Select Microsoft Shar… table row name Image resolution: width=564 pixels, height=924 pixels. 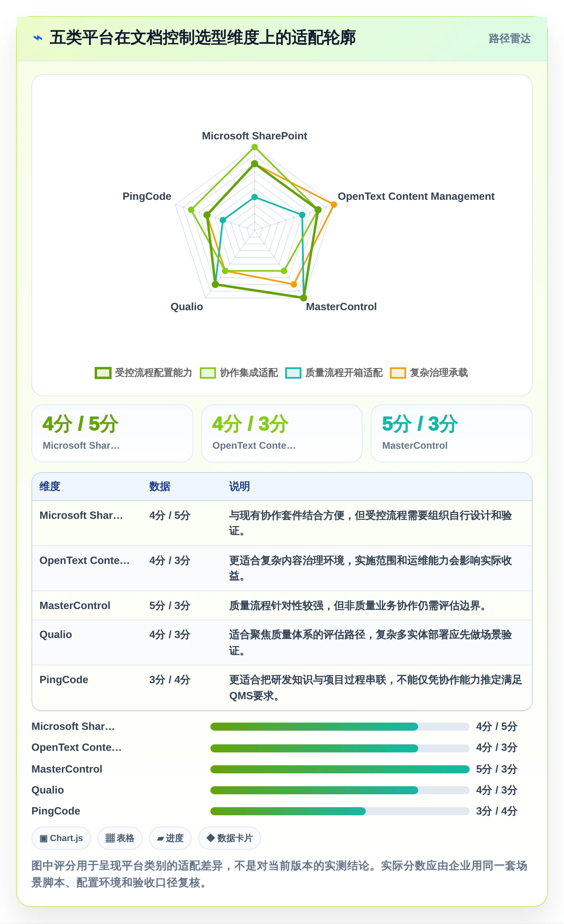[x=81, y=516]
